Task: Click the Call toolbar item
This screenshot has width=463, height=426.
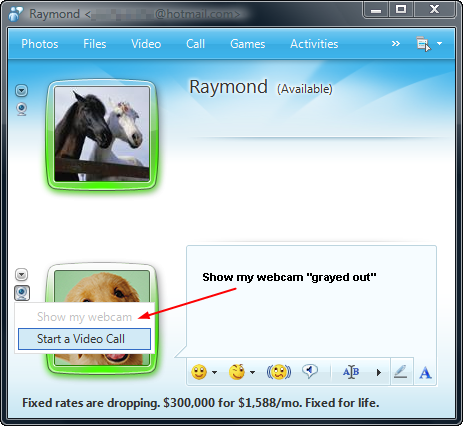Action: click(x=195, y=44)
